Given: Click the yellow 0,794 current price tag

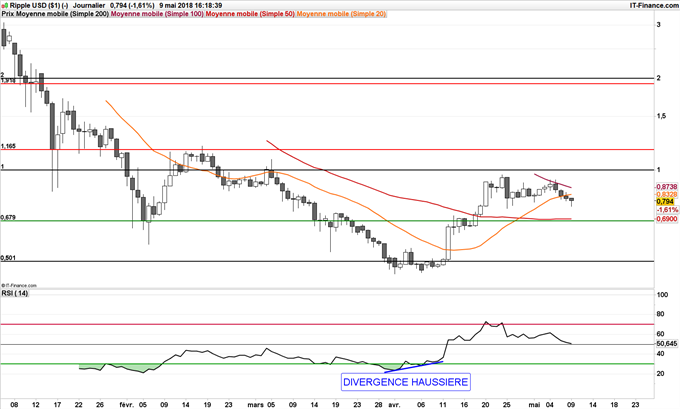Looking at the screenshot, I should (665, 202).
